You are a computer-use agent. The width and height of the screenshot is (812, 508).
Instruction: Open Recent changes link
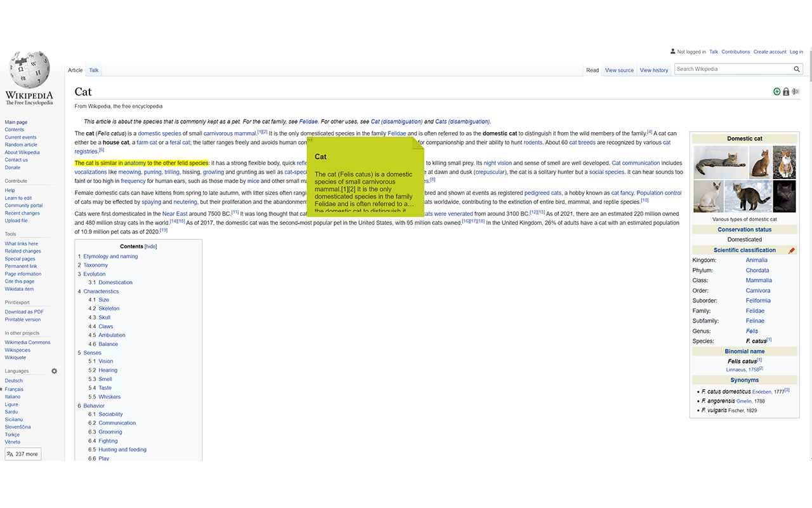pos(22,213)
